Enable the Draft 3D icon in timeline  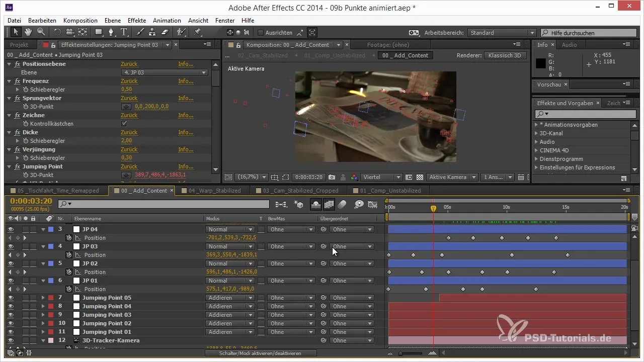click(x=299, y=205)
